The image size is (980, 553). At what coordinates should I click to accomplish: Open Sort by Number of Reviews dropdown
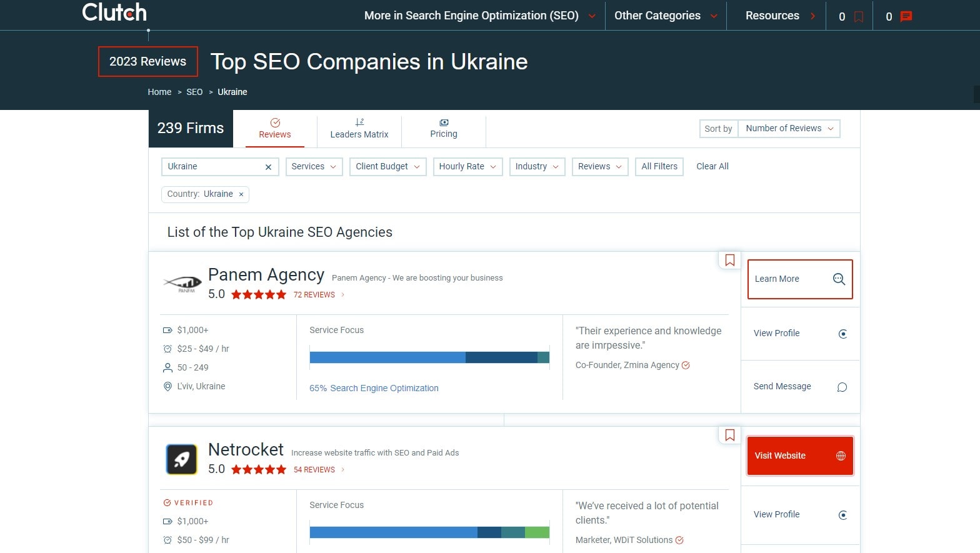[789, 129]
